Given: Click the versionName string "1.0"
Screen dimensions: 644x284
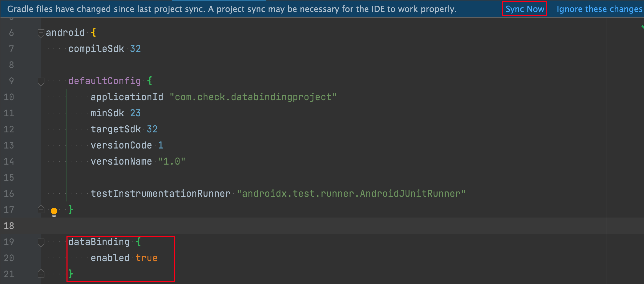Looking at the screenshot, I should point(172,161).
